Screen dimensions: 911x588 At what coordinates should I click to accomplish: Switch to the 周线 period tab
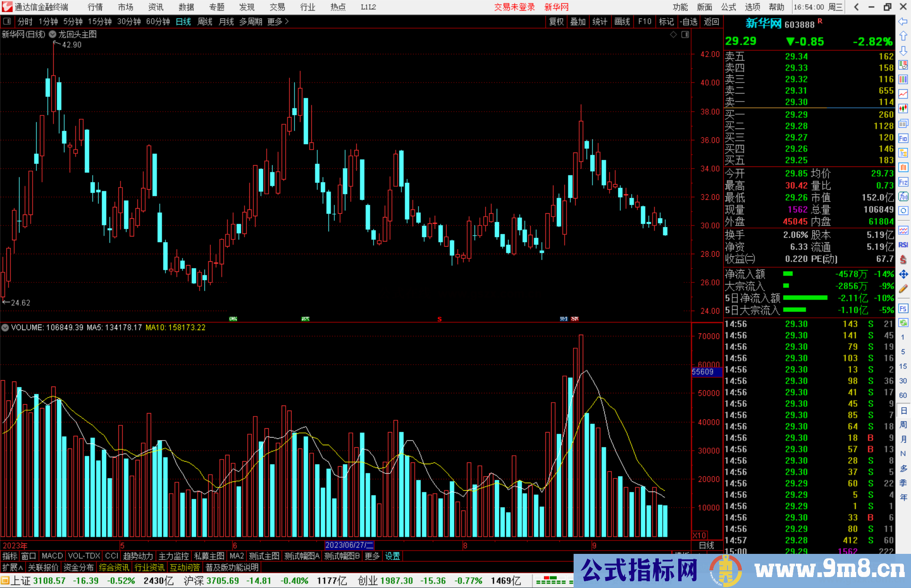pos(205,21)
